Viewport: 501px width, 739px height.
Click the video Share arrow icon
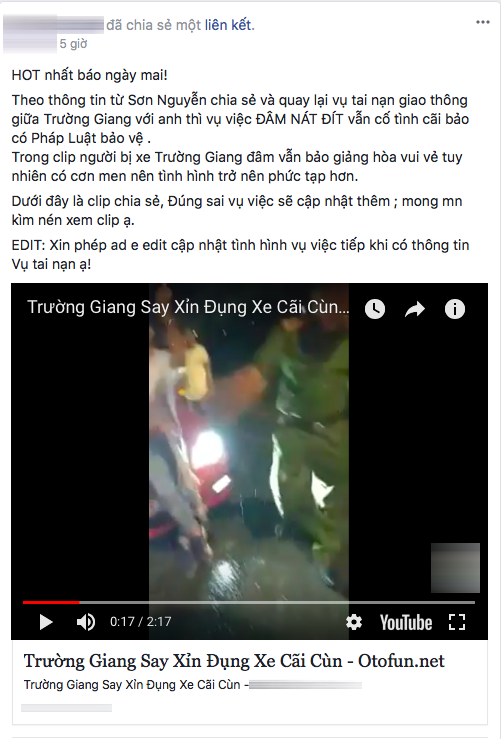(415, 309)
